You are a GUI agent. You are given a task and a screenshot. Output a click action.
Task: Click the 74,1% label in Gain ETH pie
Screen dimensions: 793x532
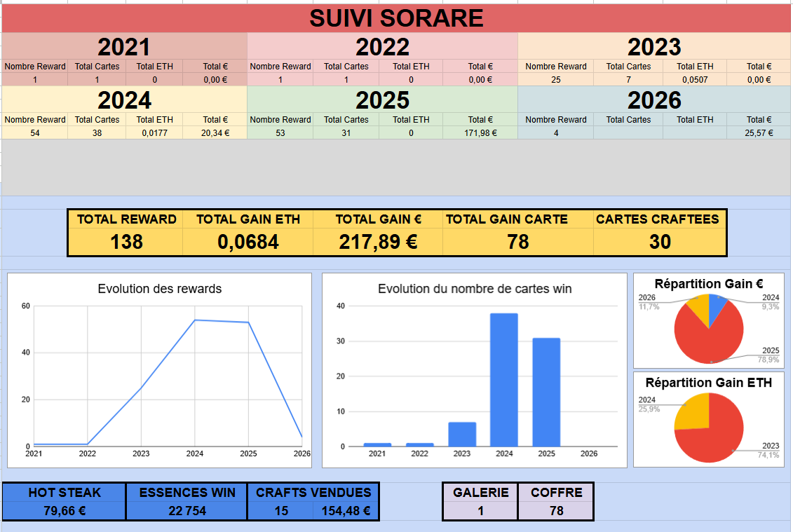pos(768,455)
